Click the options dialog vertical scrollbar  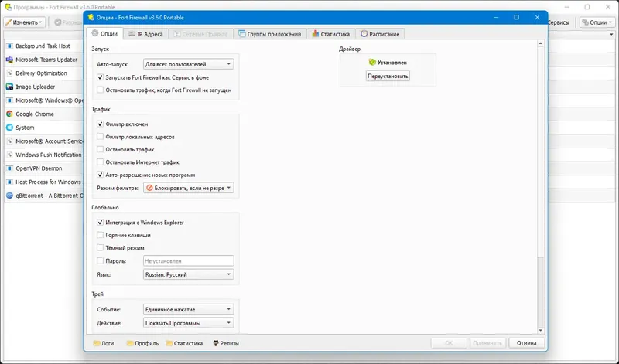tap(540, 187)
